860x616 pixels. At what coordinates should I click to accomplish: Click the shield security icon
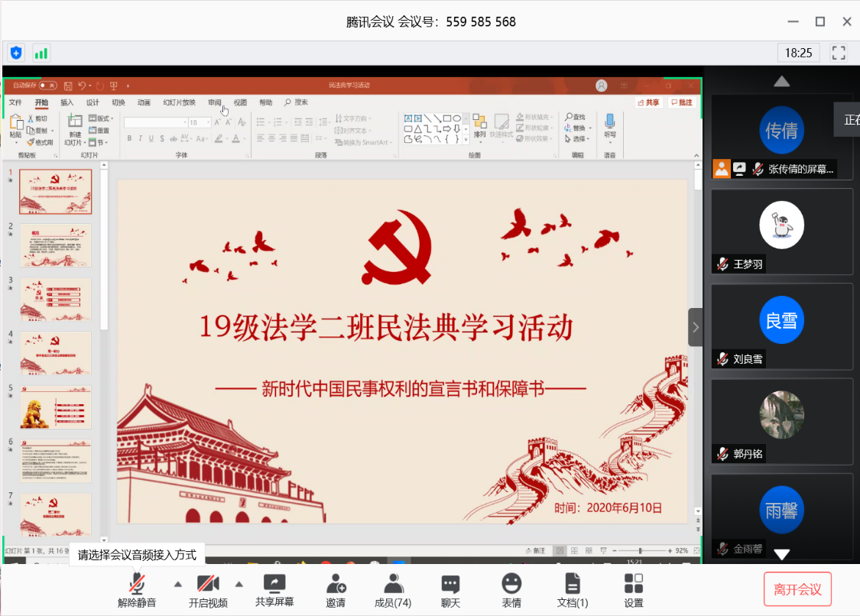tap(16, 53)
